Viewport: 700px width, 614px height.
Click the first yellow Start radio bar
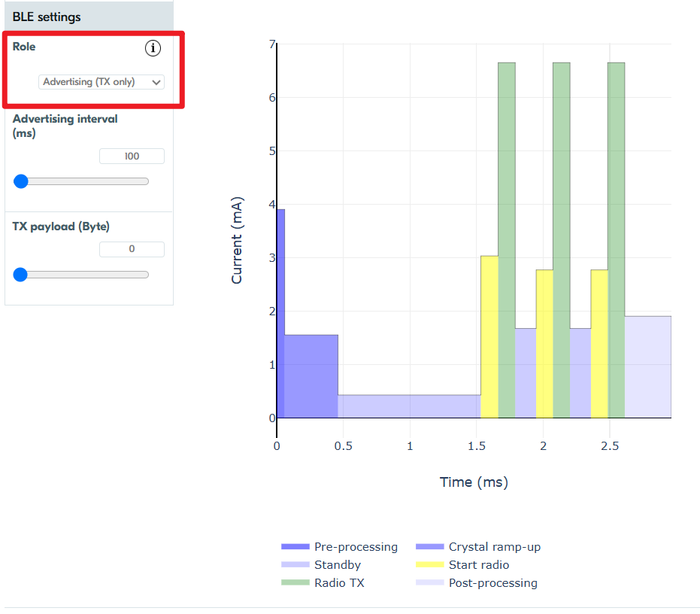pos(489,339)
